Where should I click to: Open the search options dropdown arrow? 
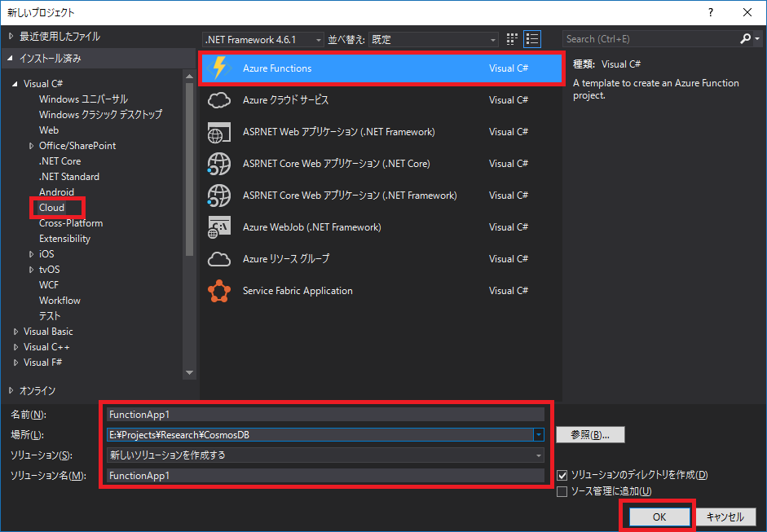click(x=757, y=38)
